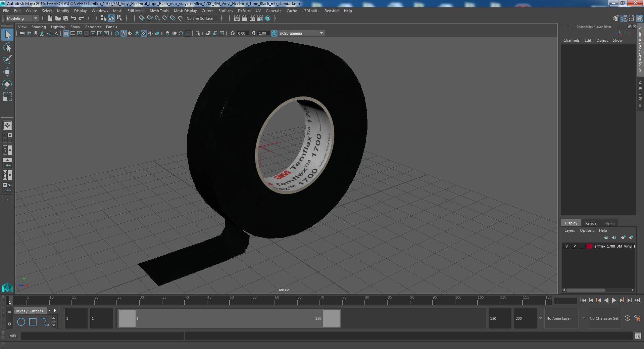Enable snap to grid
Image resolution: width=644 pixels, height=349 pixels.
tap(142, 18)
